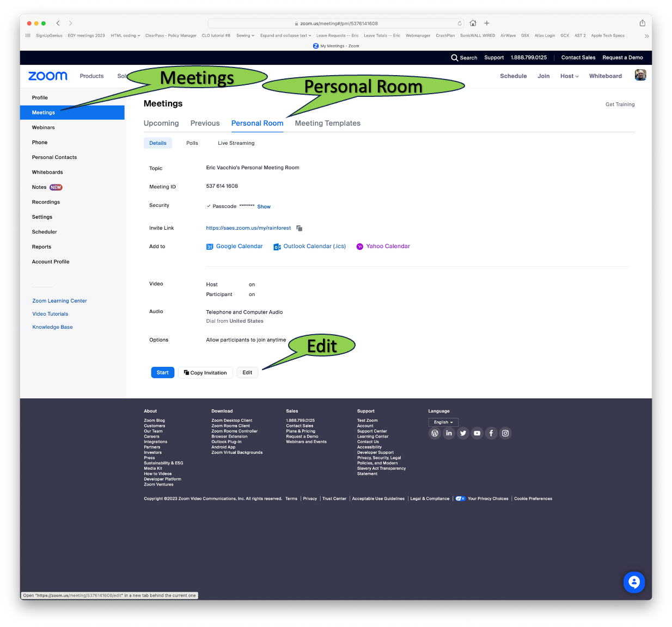Image resolution: width=672 pixels, height=627 pixels.
Task: Expand the Sewing bookmark folder
Action: [245, 35]
